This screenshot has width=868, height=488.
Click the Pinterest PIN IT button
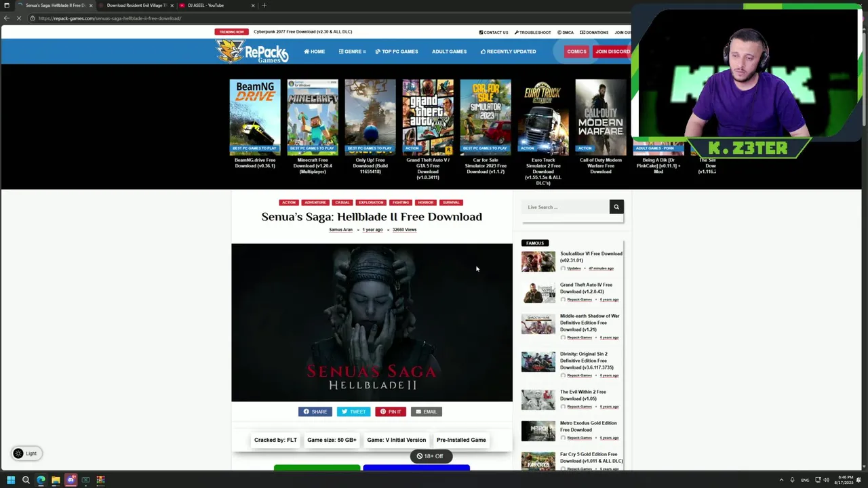pos(391,411)
